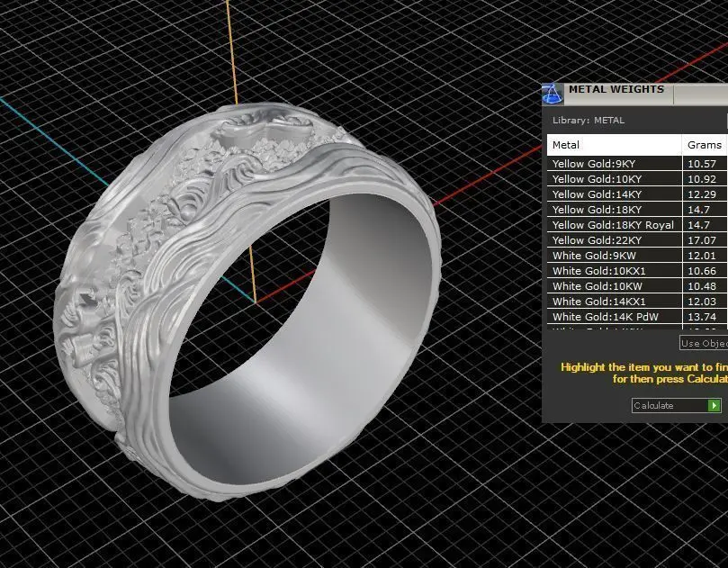The image size is (728, 568).
Task: Select the Yellow Gold:18KY Royal row
Action: [x=637, y=225]
